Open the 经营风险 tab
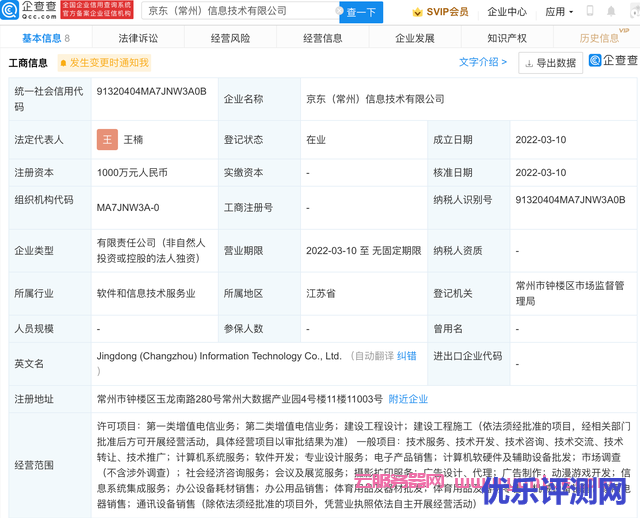The height and width of the screenshot is (518, 640). [230, 38]
